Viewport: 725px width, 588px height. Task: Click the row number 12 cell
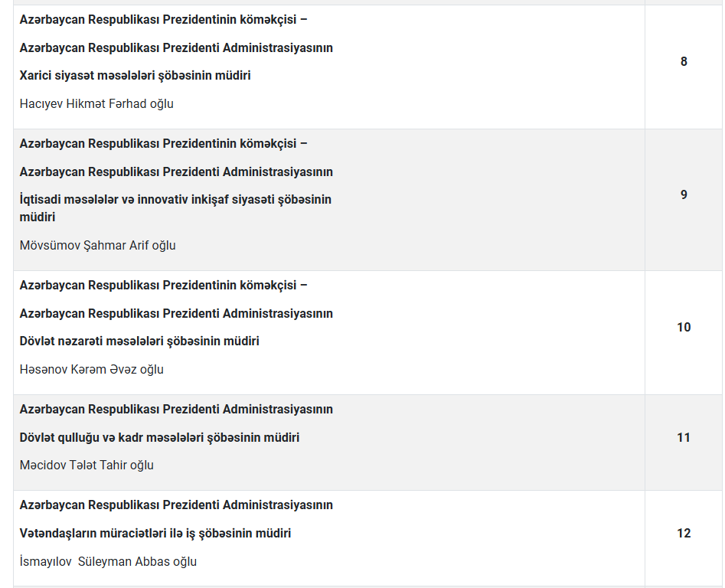click(x=684, y=533)
